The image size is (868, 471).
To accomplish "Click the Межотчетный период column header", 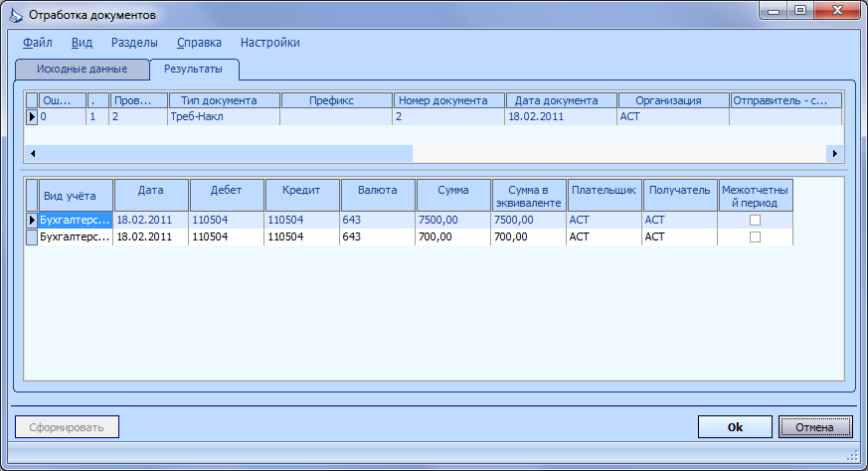I will [x=756, y=196].
